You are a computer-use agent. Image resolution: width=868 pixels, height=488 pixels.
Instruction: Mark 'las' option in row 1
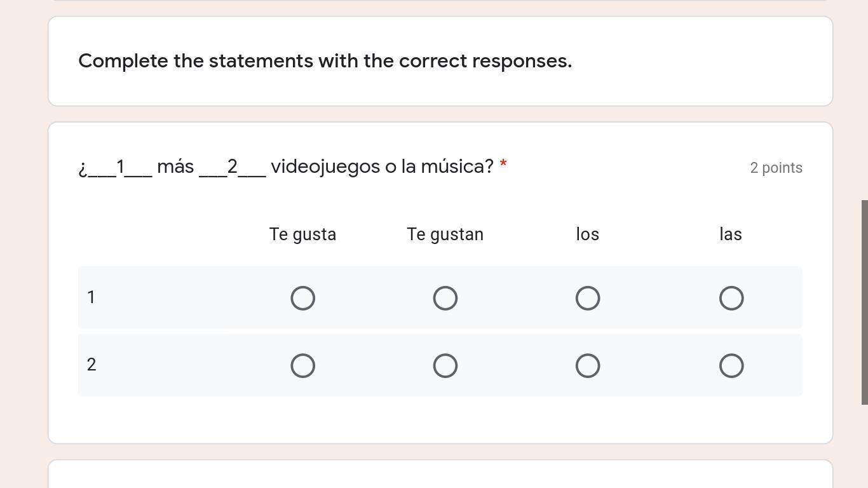tap(731, 298)
